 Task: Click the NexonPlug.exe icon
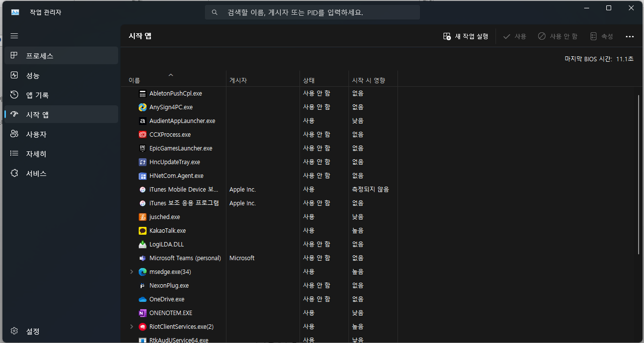(x=143, y=285)
